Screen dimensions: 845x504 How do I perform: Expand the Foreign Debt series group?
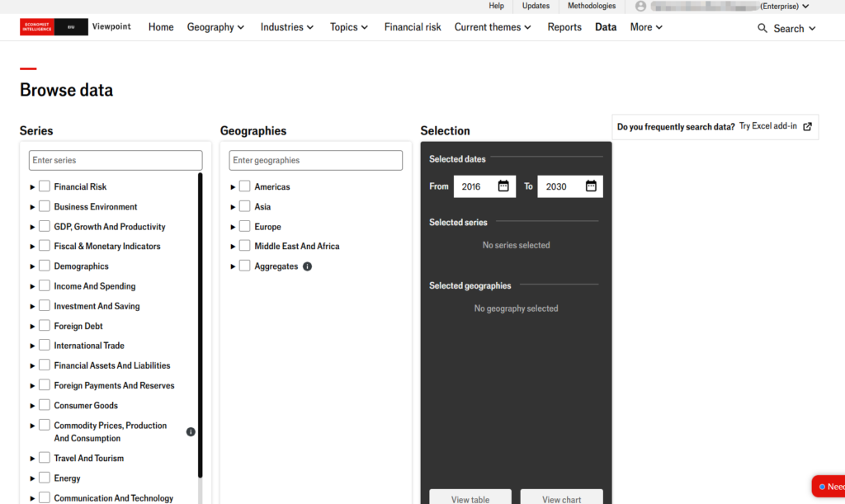33,326
